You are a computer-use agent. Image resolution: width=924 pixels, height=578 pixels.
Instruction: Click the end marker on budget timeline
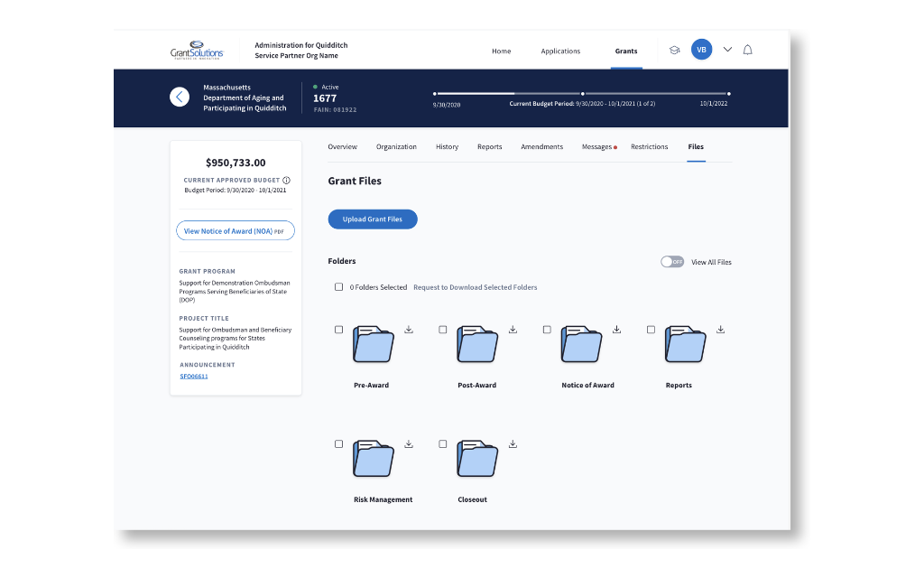click(x=729, y=94)
